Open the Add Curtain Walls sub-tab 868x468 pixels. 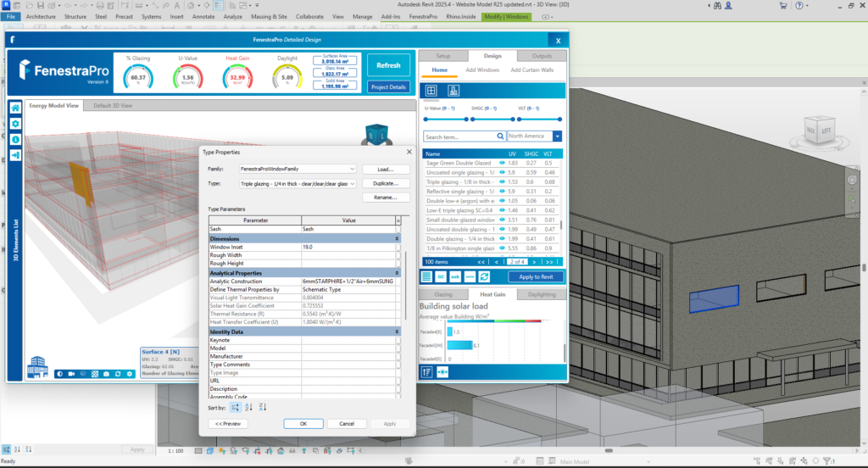(532, 70)
